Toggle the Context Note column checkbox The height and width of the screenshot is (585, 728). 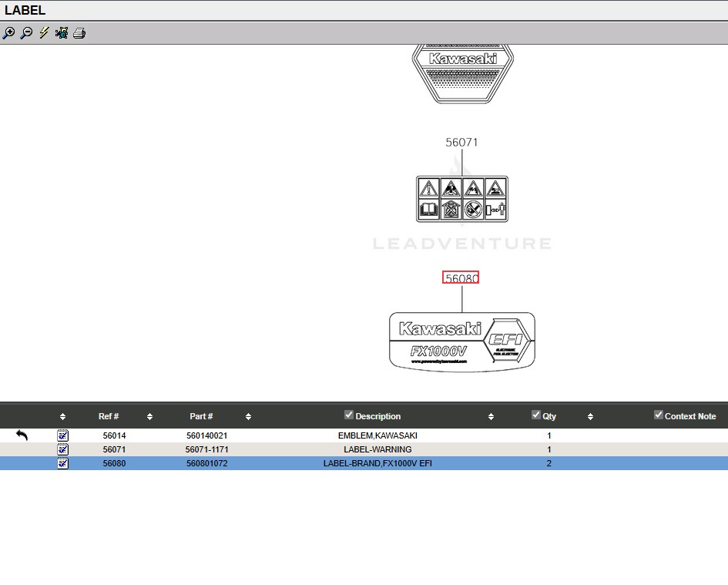tap(659, 415)
